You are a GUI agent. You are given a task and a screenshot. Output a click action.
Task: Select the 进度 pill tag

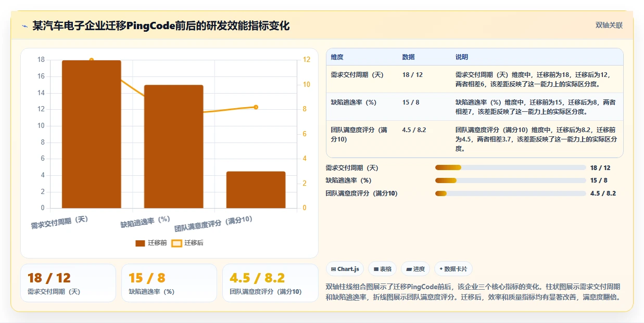[415, 269]
